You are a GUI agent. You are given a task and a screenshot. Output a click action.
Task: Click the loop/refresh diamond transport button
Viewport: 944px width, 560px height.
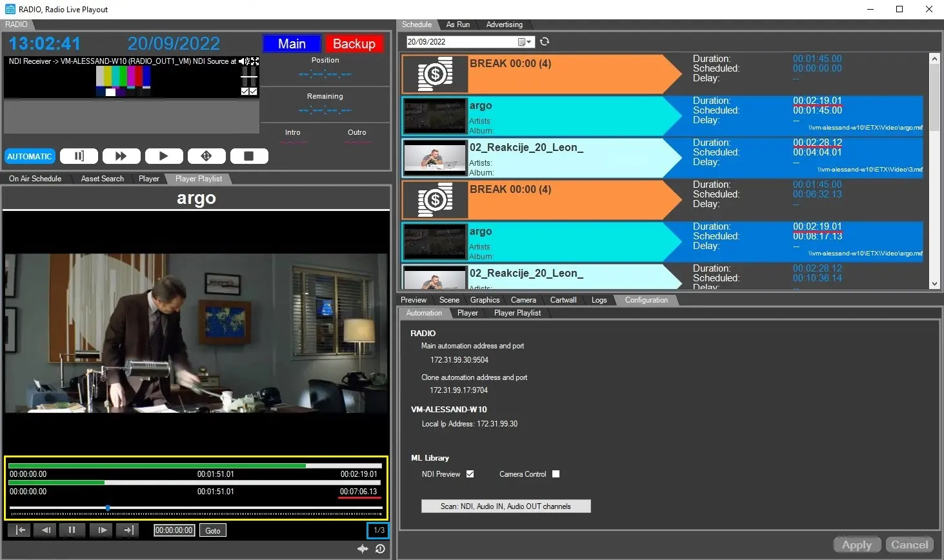pyautogui.click(x=206, y=156)
